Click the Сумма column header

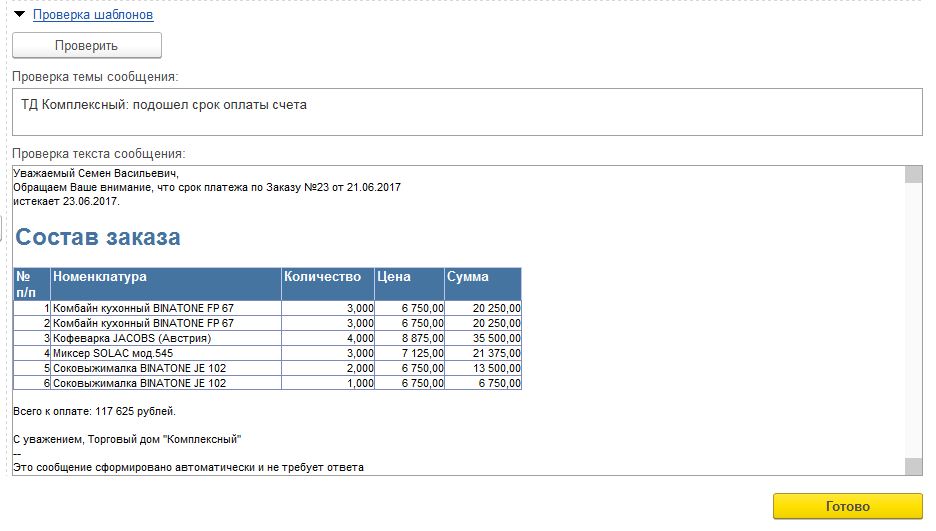(x=483, y=284)
